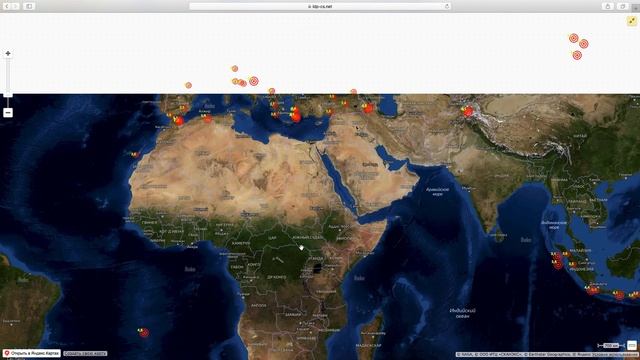Click the 'Аравийское море' map label
The width and height of the screenshot is (640, 360).
point(438,192)
